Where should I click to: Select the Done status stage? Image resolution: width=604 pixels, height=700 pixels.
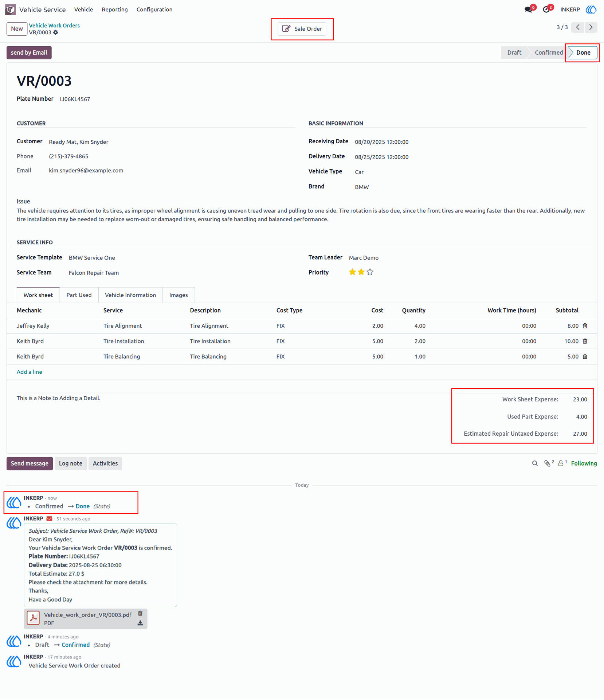click(x=583, y=52)
